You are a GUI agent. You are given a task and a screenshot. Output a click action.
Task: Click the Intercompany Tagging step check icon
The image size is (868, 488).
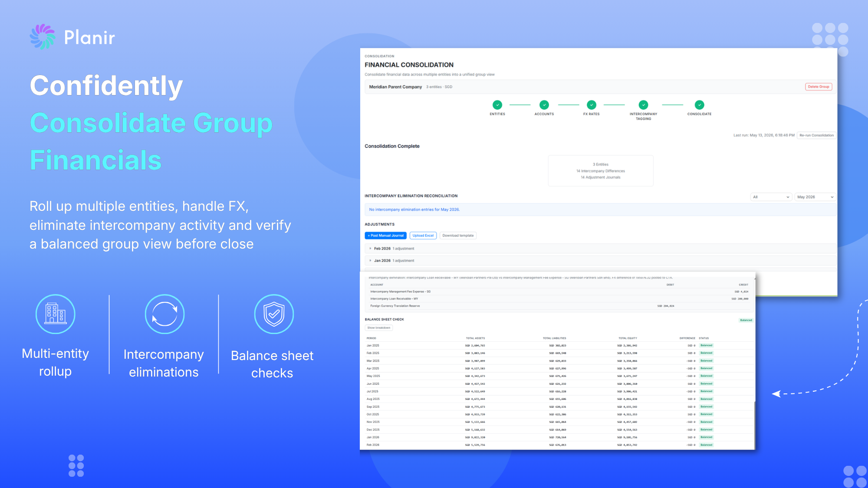point(644,105)
